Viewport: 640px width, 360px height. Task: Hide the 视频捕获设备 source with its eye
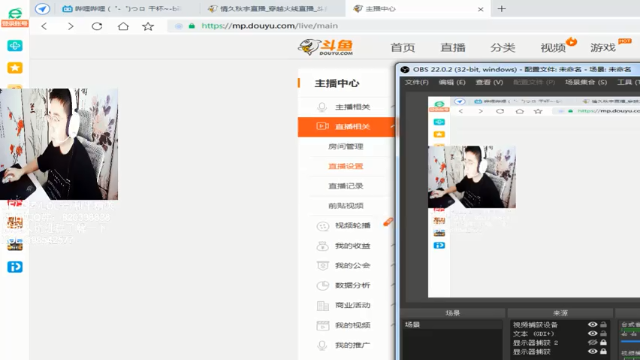(592, 324)
